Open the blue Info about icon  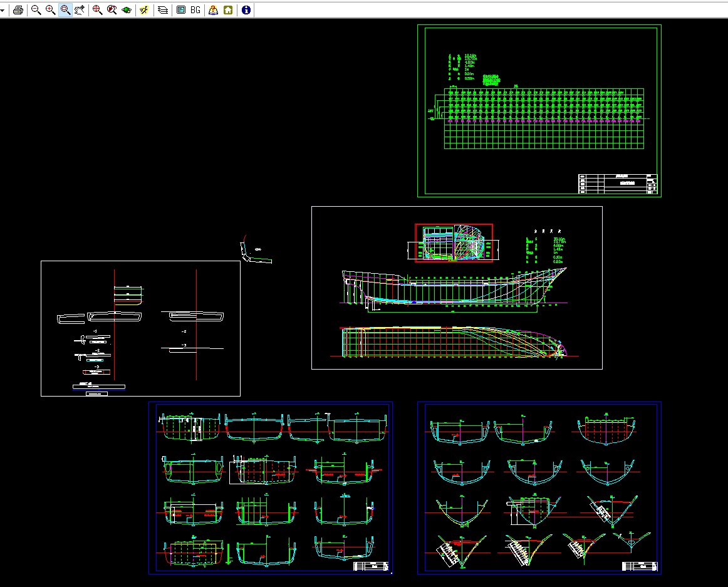(x=246, y=10)
